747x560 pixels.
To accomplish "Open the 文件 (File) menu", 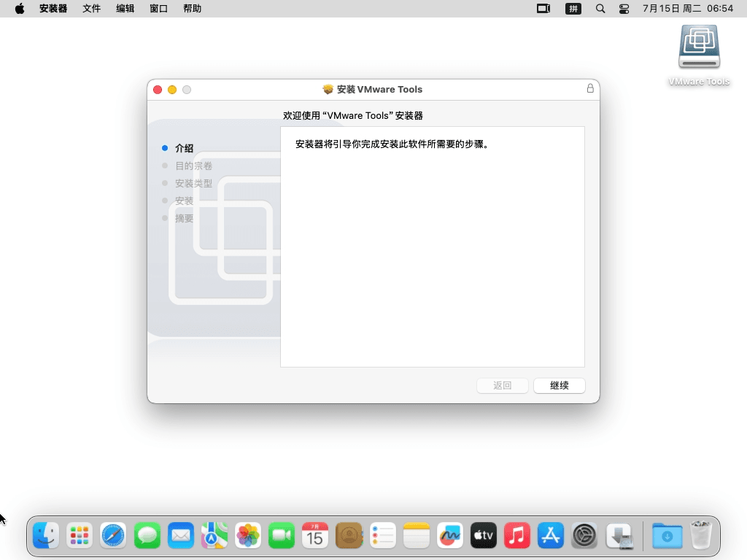I will click(x=91, y=9).
